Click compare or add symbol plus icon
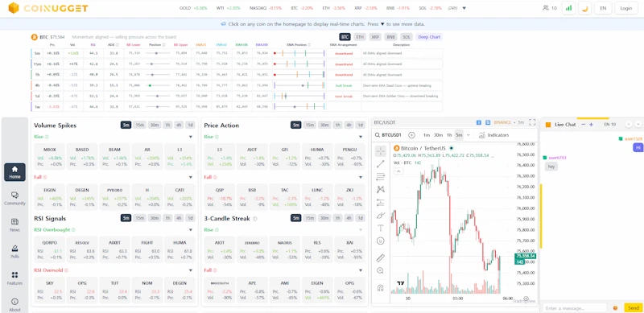The height and width of the screenshot is (313, 644). point(411,135)
